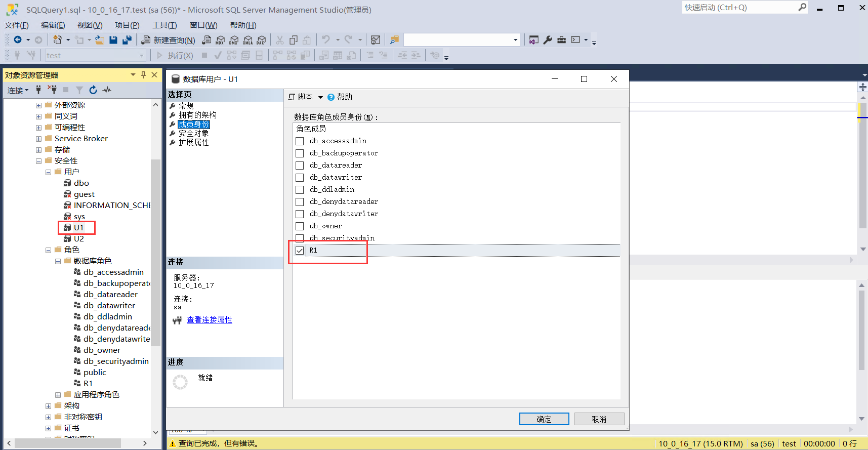
Task: Click the save all icon
Action: pos(127,39)
